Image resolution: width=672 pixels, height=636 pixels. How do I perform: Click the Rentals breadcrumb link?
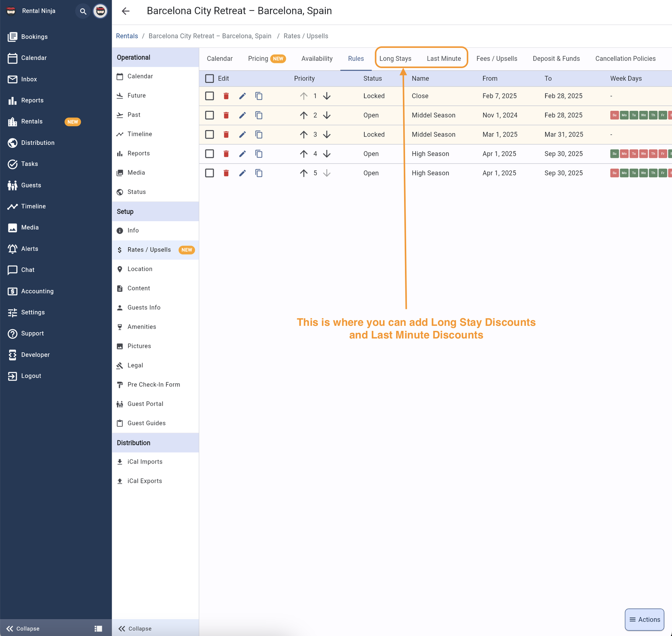point(127,36)
